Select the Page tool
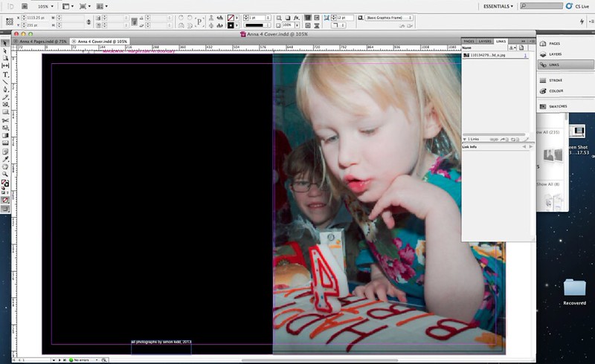This screenshot has height=364, width=595. 5,59
